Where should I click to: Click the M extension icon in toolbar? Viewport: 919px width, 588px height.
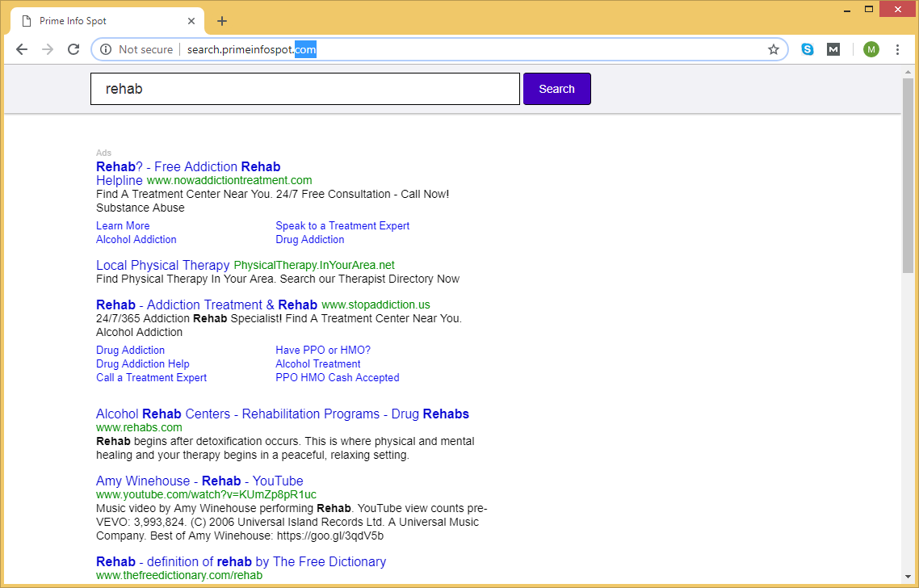coord(833,49)
